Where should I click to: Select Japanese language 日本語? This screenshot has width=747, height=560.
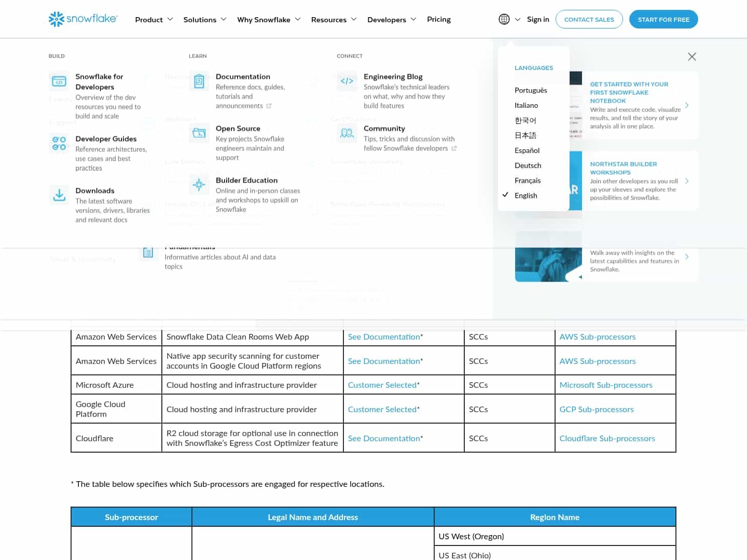coord(525,135)
